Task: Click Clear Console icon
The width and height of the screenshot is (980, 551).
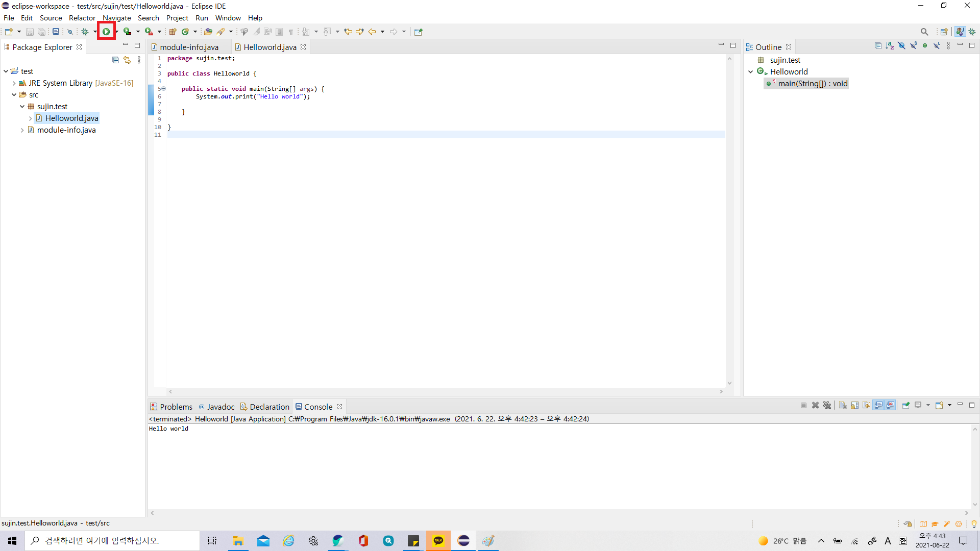Action: (843, 405)
